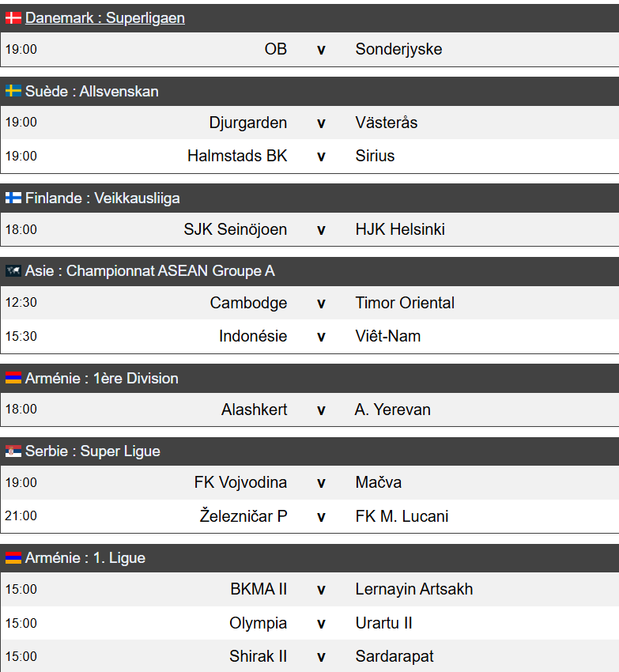The height and width of the screenshot is (672, 619).
Task: Click the Denmark flag icon
Action: pos(13,18)
